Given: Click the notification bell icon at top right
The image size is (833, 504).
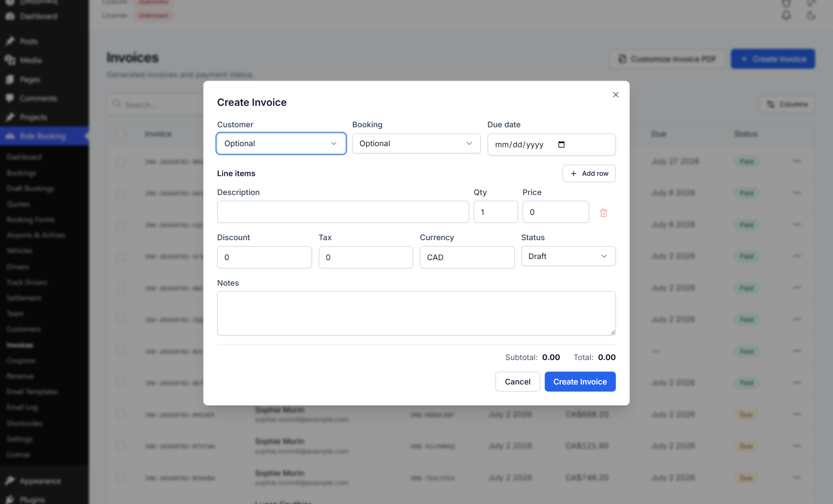Looking at the screenshot, I should pyautogui.click(x=786, y=16).
